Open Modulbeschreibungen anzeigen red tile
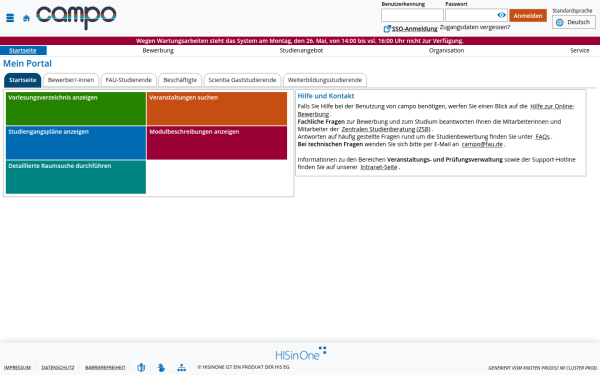 pos(217,143)
